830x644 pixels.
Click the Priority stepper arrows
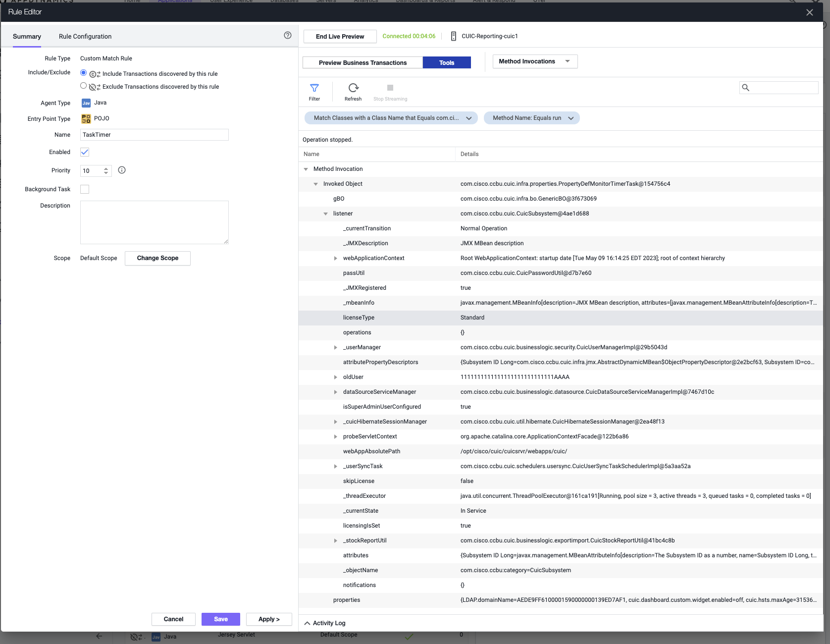coord(106,170)
